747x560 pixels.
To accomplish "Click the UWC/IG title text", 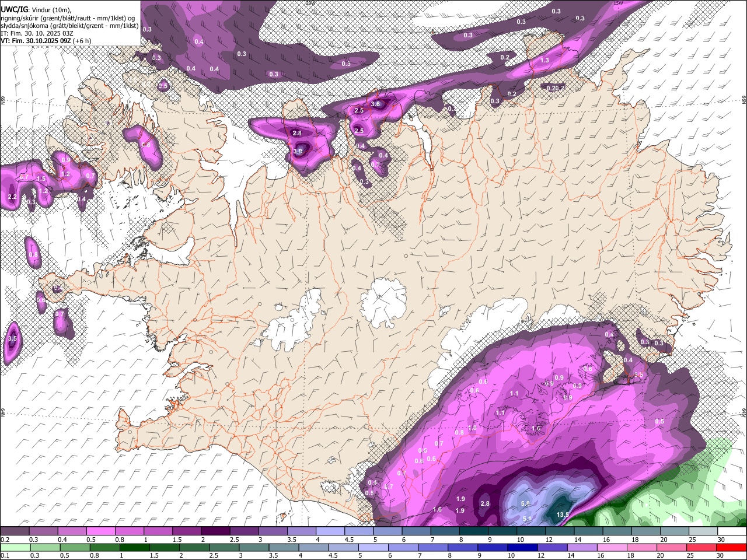I will tap(14, 10).
